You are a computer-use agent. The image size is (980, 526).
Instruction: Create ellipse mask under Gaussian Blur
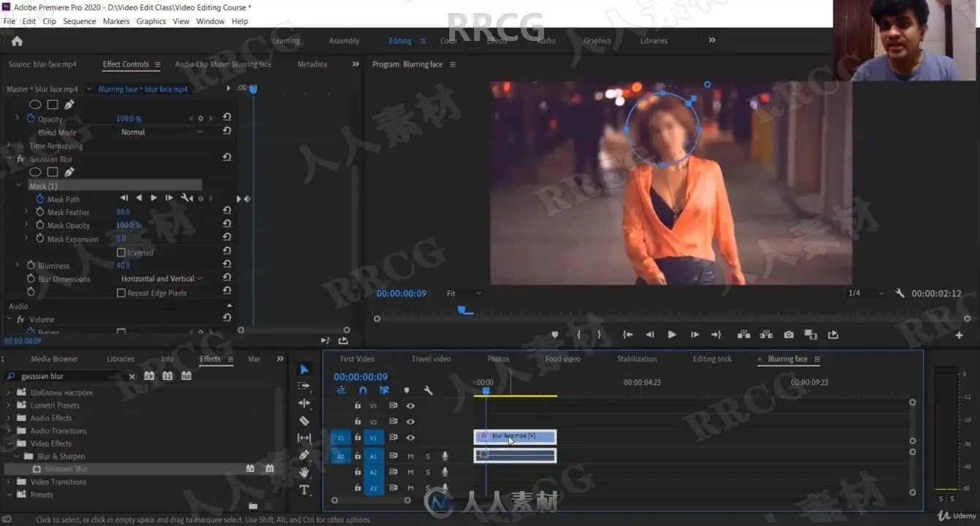tap(35, 172)
